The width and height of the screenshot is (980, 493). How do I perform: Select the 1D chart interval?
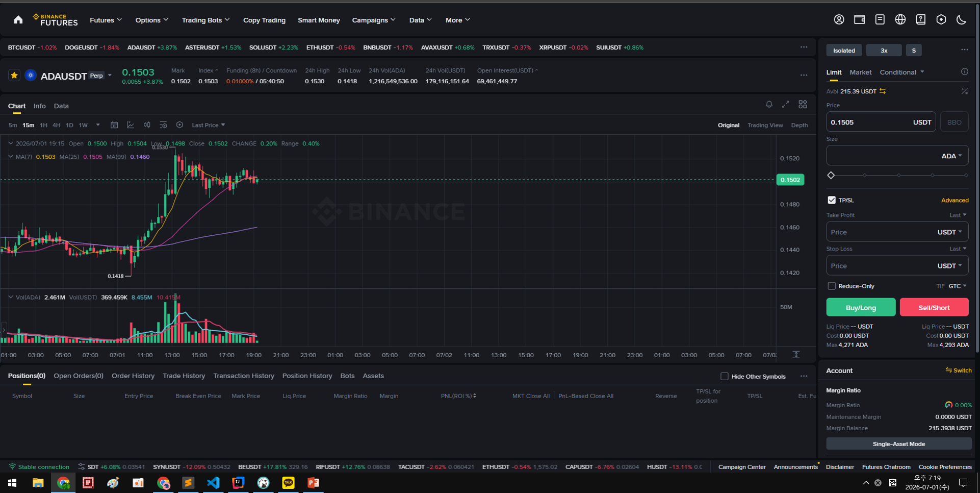tap(69, 125)
